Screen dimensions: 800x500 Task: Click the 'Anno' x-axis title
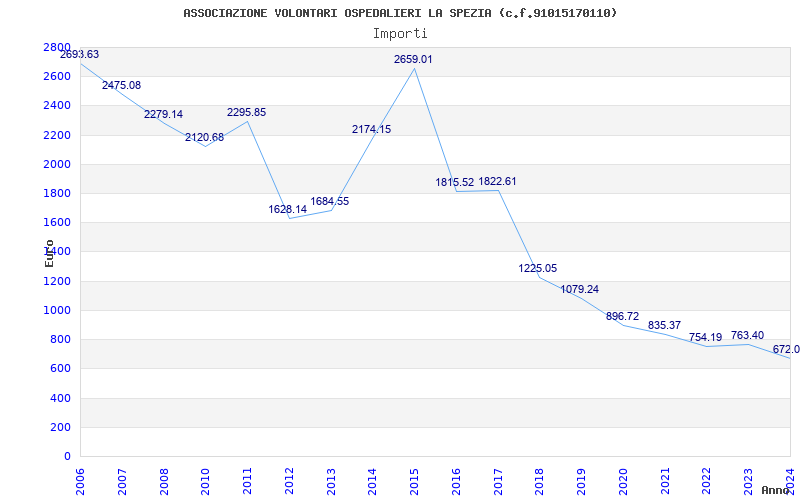click(774, 490)
